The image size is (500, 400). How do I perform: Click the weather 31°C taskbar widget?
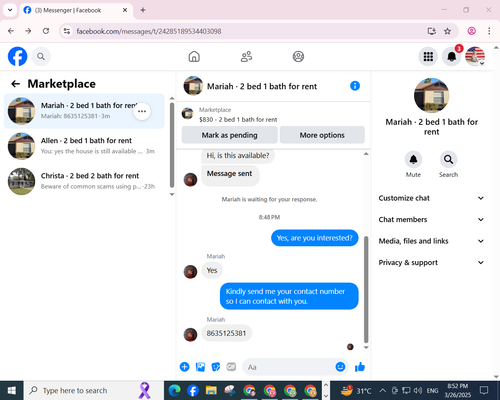(x=356, y=390)
